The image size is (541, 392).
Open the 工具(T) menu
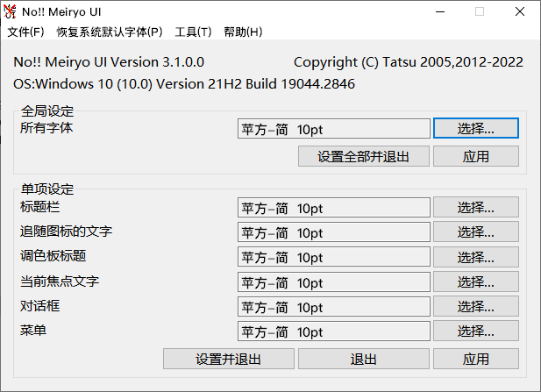click(193, 32)
